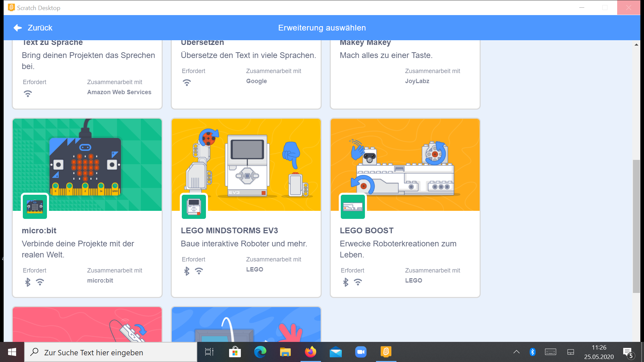Click Scratch Desktop taskbar icon
Image resolution: width=644 pixels, height=362 pixels.
click(x=386, y=352)
